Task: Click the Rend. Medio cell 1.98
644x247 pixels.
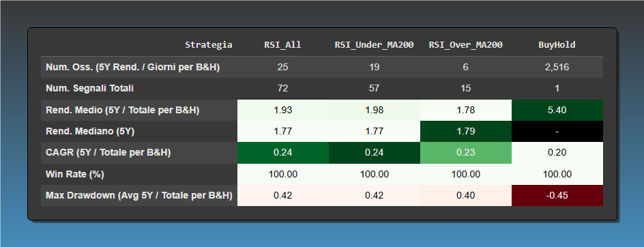Action: click(x=374, y=110)
